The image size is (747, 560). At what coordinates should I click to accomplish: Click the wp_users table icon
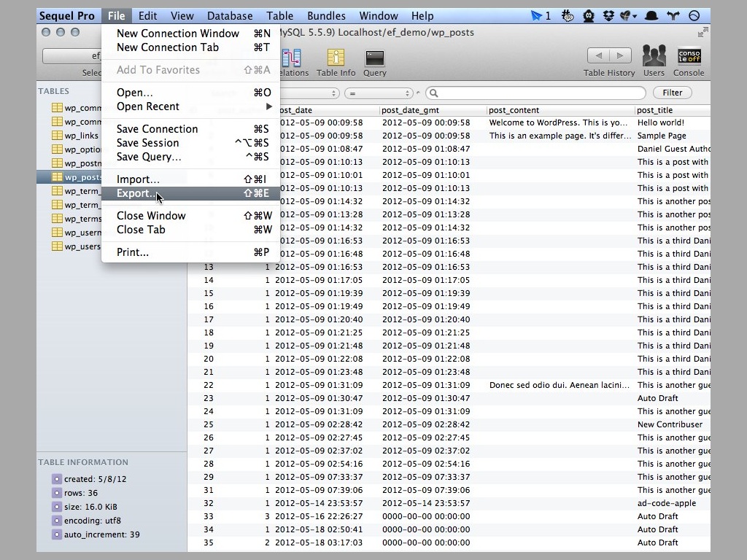click(57, 246)
